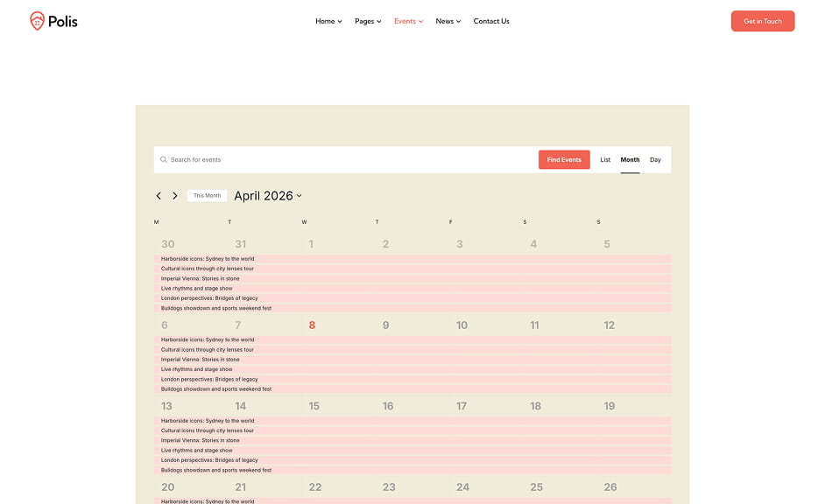Viewport: 825px width, 504px height.
Task: Select day 1 in calendar
Action: pos(311,244)
